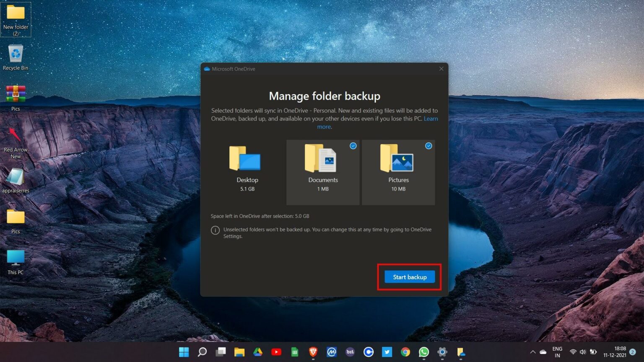The image size is (644, 362).
Task: Open CoinMarketCap from the taskbar
Action: pos(332,352)
